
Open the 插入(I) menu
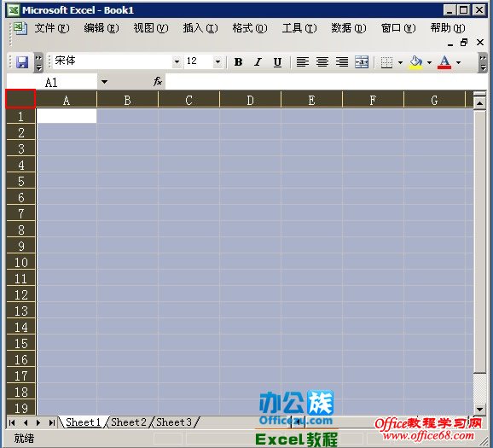(x=200, y=28)
